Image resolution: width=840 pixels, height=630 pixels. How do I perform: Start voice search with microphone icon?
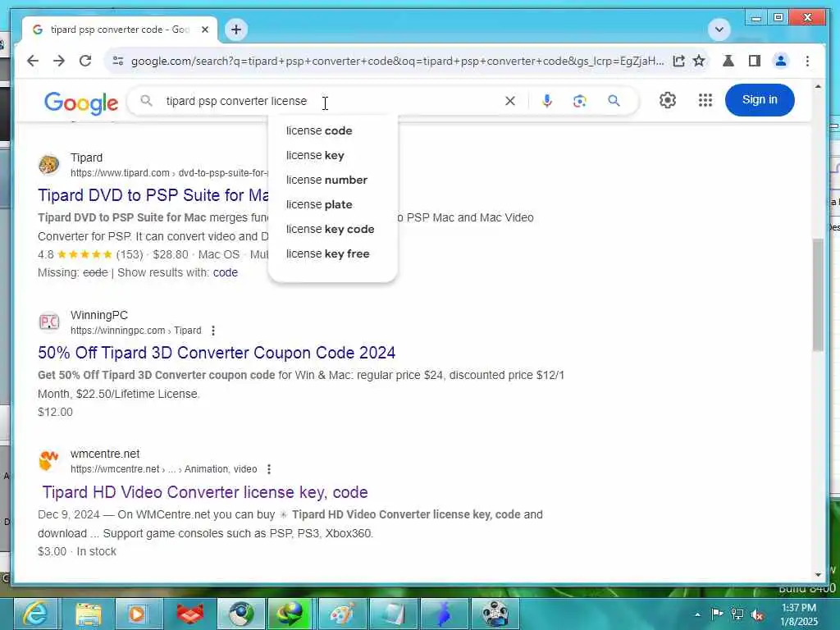click(x=546, y=101)
